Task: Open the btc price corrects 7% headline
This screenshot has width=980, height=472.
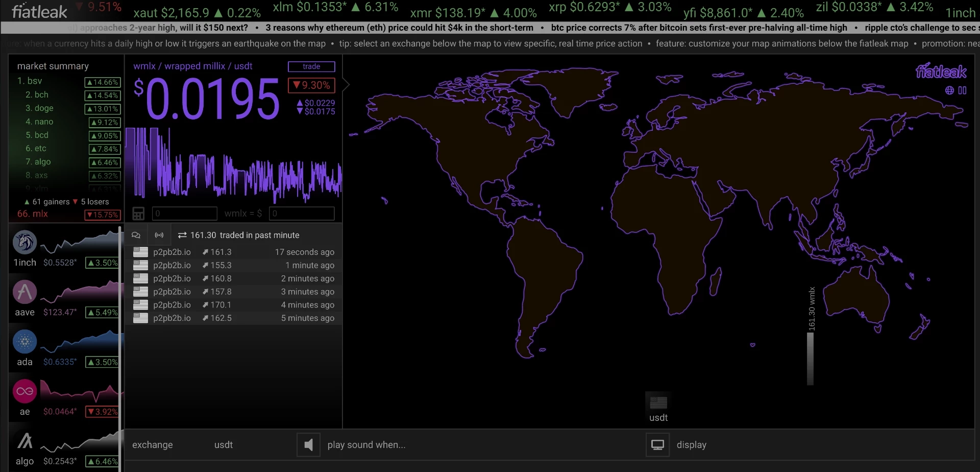Action: pyautogui.click(x=699, y=28)
